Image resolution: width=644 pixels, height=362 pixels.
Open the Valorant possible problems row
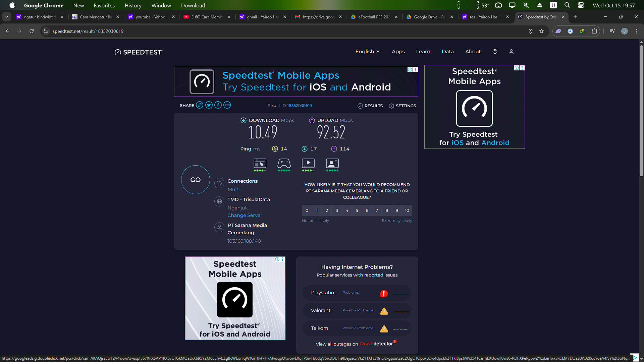[357, 311]
